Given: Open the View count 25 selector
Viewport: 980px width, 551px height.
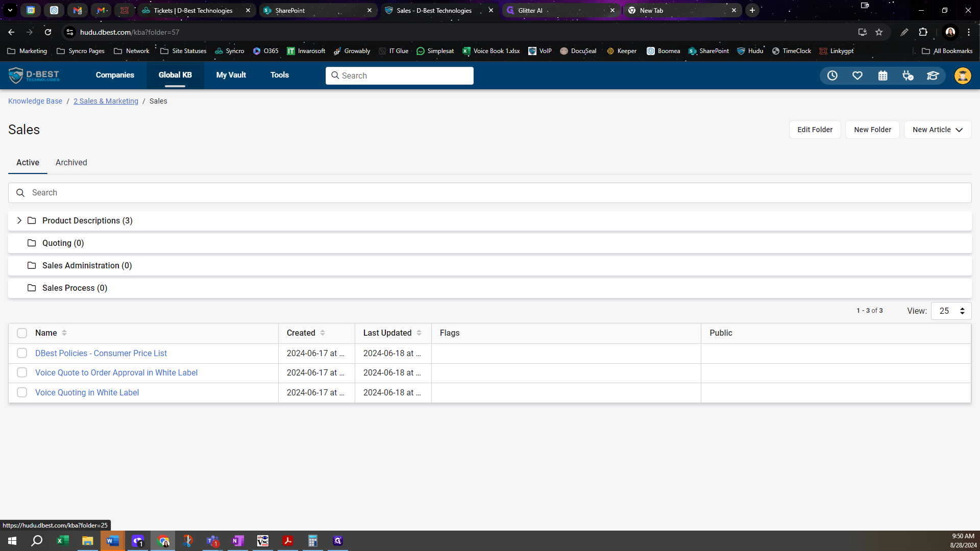Looking at the screenshot, I should click(x=951, y=311).
